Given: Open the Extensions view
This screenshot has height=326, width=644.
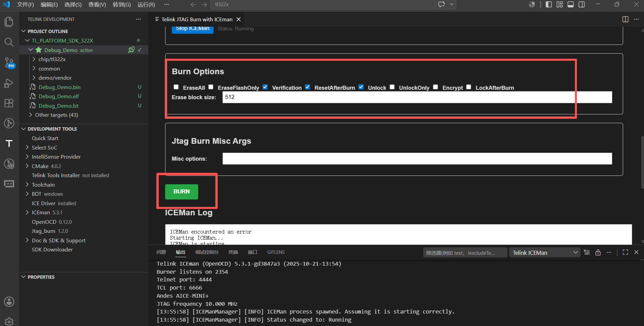Looking at the screenshot, I should [x=9, y=103].
